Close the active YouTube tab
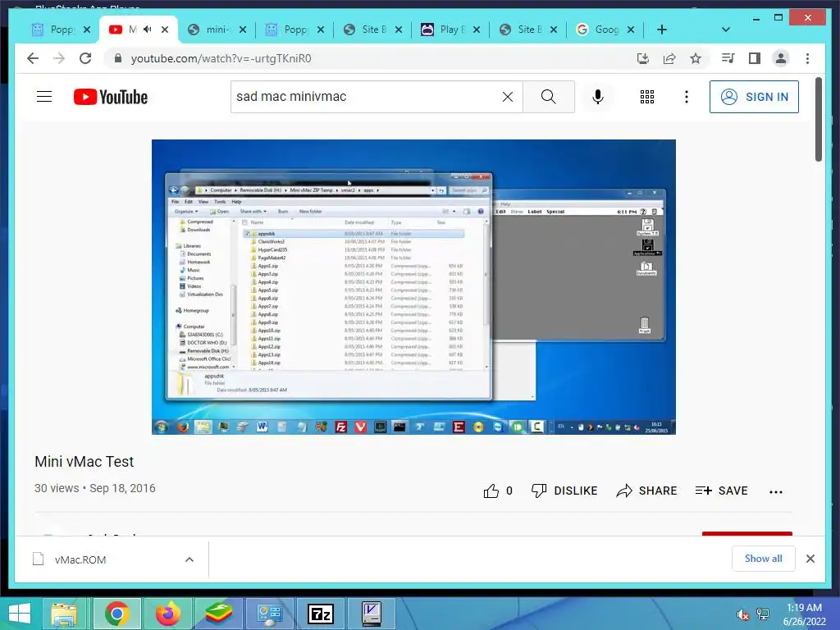The image size is (840, 630). tap(165, 30)
